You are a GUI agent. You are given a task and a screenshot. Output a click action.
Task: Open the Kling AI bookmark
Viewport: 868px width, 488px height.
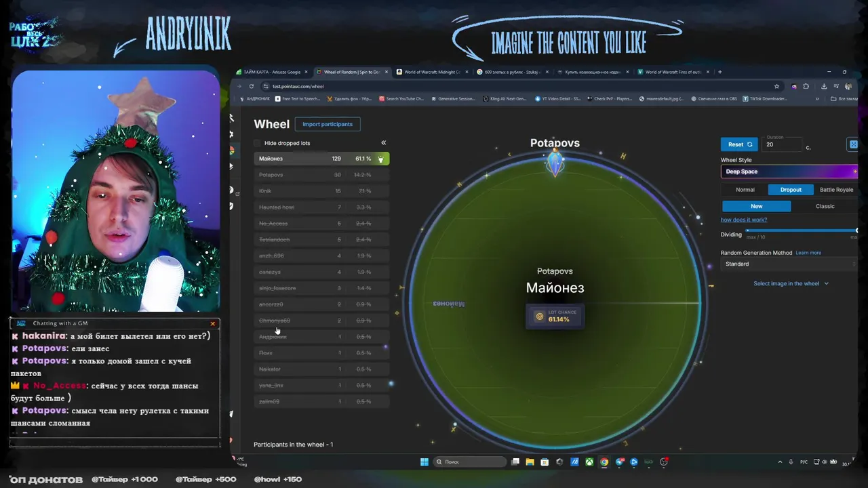(x=505, y=99)
